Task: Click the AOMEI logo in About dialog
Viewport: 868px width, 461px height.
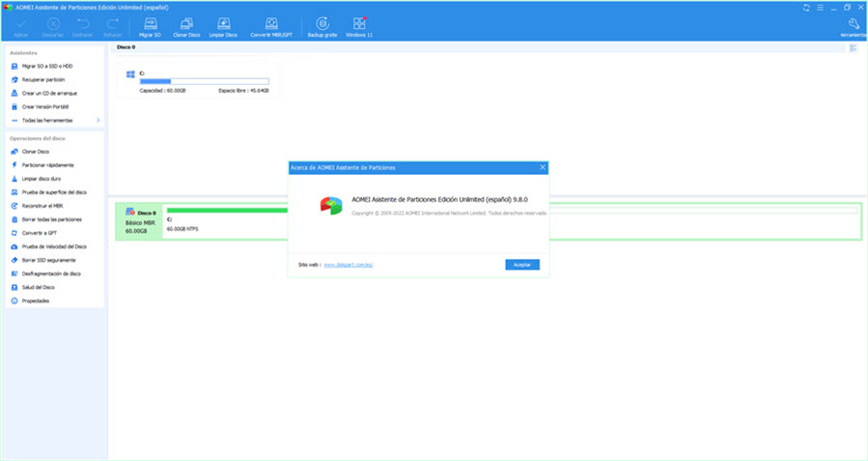Action: pyautogui.click(x=331, y=206)
